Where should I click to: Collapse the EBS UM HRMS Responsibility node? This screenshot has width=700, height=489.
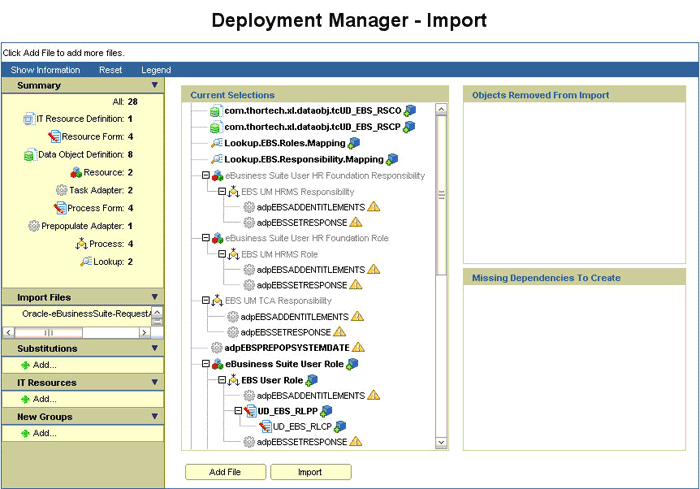point(222,191)
